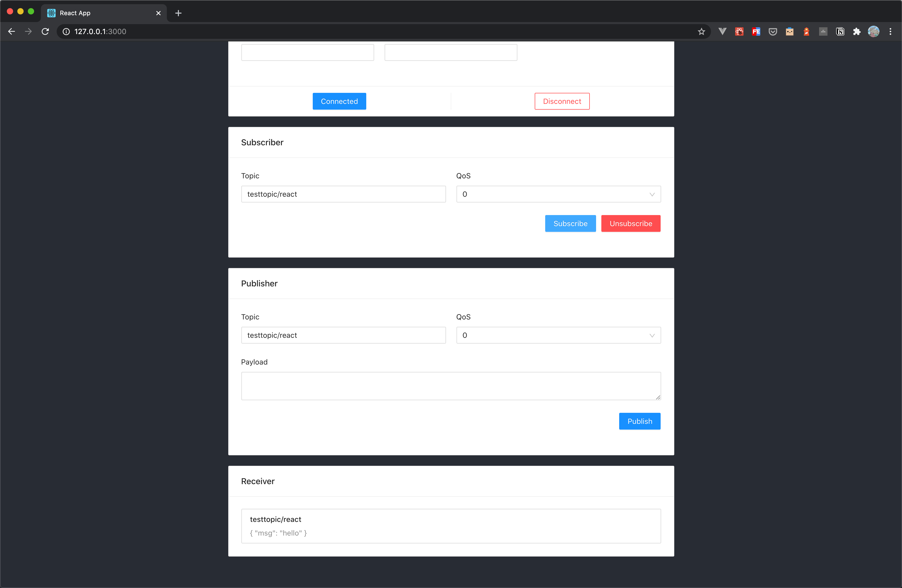Click the browser back navigation arrow
This screenshot has height=588, width=902.
click(12, 31)
